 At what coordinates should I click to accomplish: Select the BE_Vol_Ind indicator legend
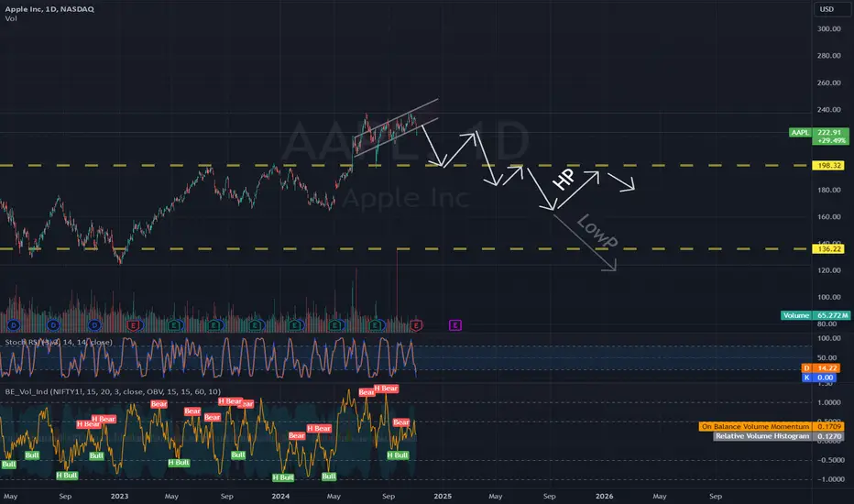(113, 391)
